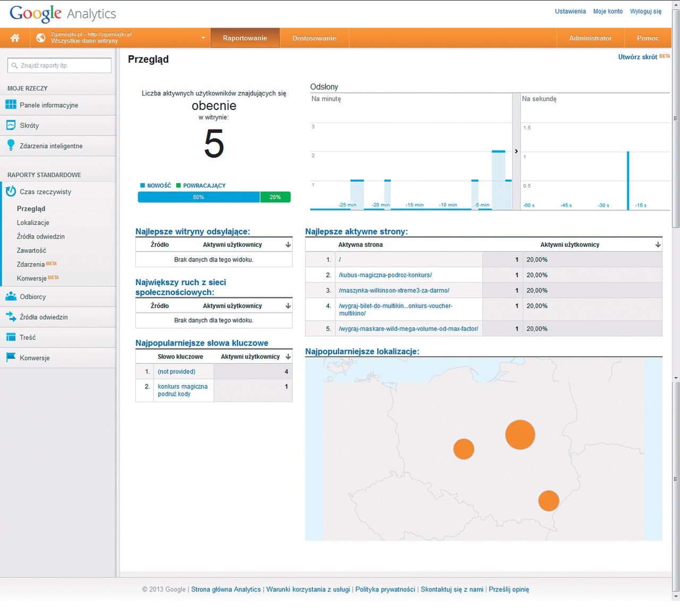680x616 pixels.
Task: Select Przegląd under Czas rzeczywisty
Action: [31, 209]
